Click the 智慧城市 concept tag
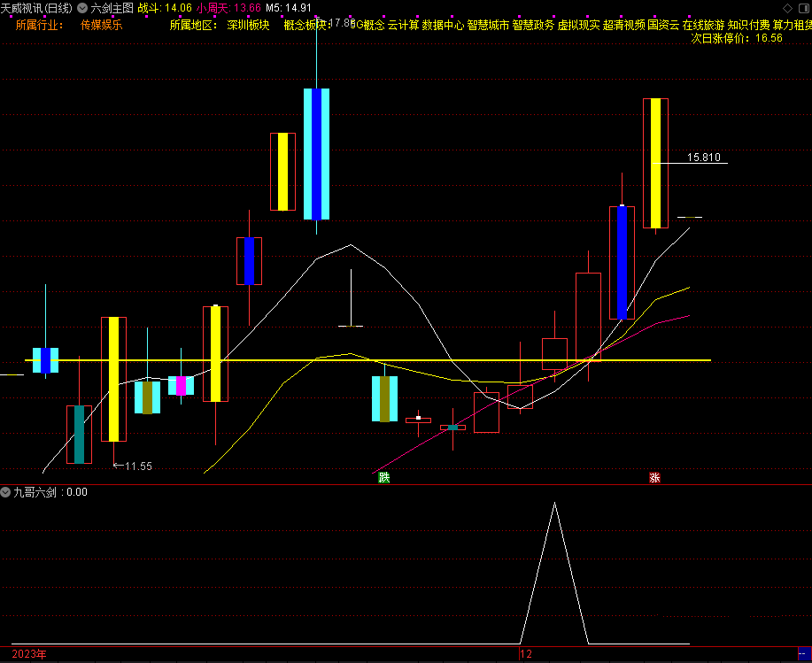This screenshot has height=663, width=812. [x=488, y=25]
